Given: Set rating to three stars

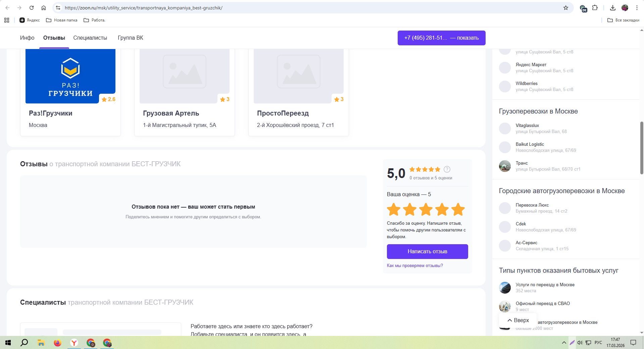Looking at the screenshot, I should pyautogui.click(x=426, y=209).
